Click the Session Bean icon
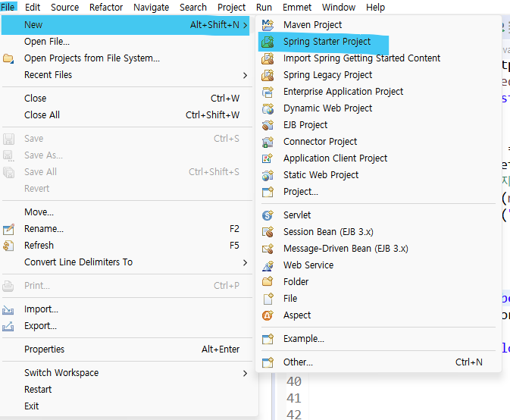 (x=268, y=232)
